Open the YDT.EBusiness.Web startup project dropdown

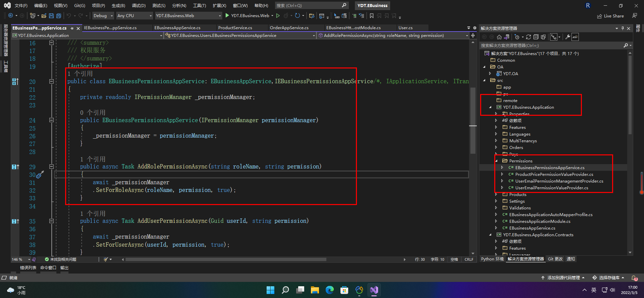click(x=188, y=16)
